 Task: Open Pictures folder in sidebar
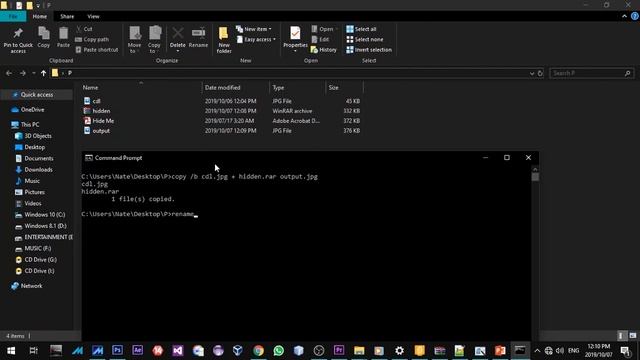click(x=34, y=192)
